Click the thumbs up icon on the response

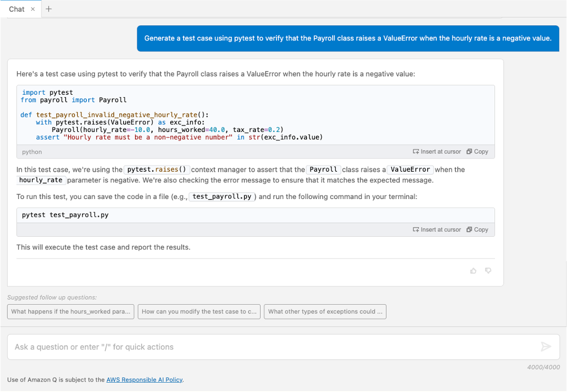point(473,270)
